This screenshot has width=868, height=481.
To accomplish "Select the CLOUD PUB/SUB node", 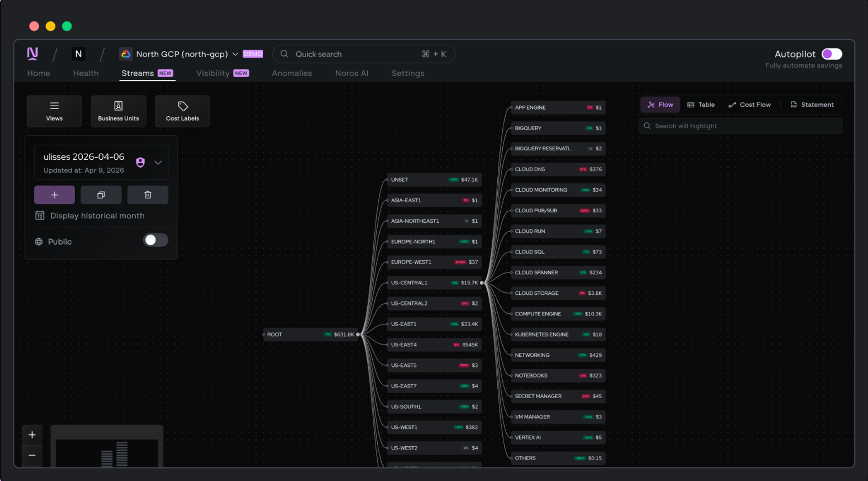I will tap(558, 210).
